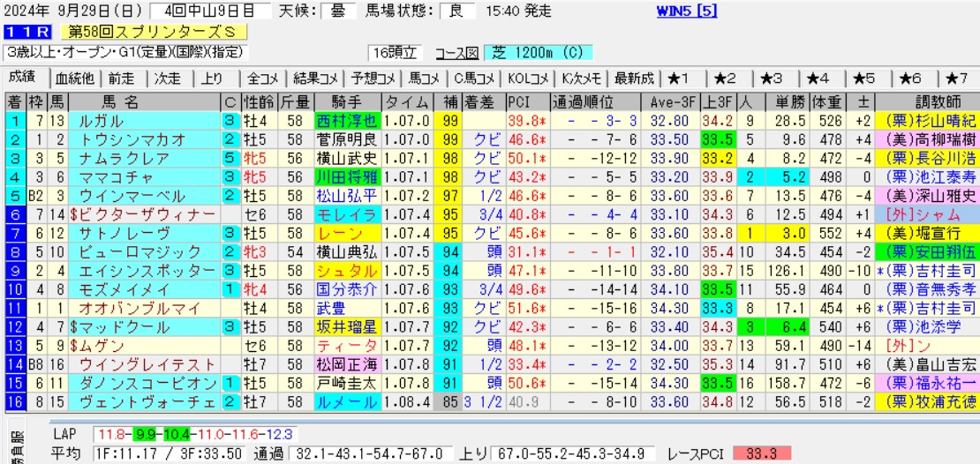This screenshot has width=980, height=464.
Task: Click the 芝 1200m (C) course field
Action: tap(539, 53)
